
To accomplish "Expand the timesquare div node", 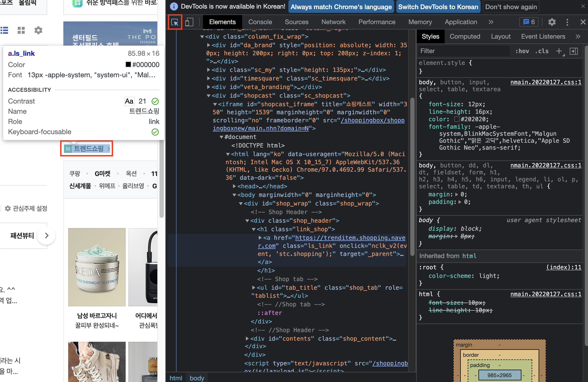I will [x=208, y=79].
